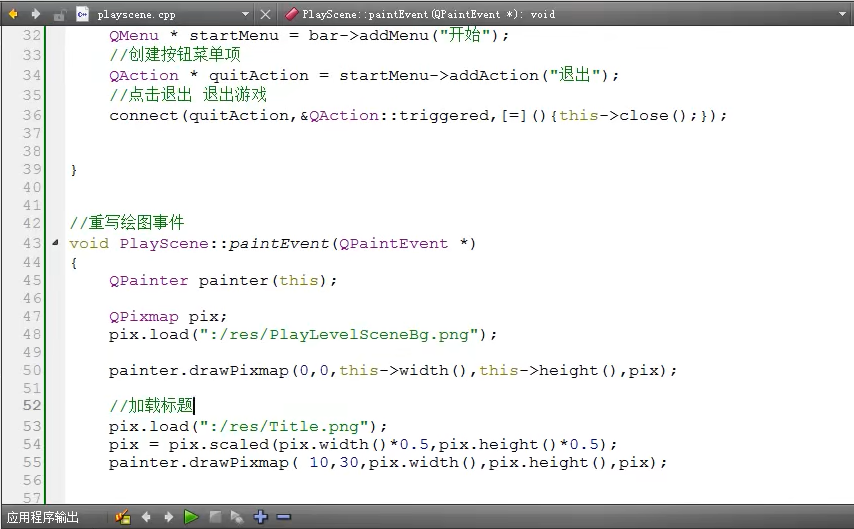
Task: Zoom in output with the plus icon
Action: [261, 516]
